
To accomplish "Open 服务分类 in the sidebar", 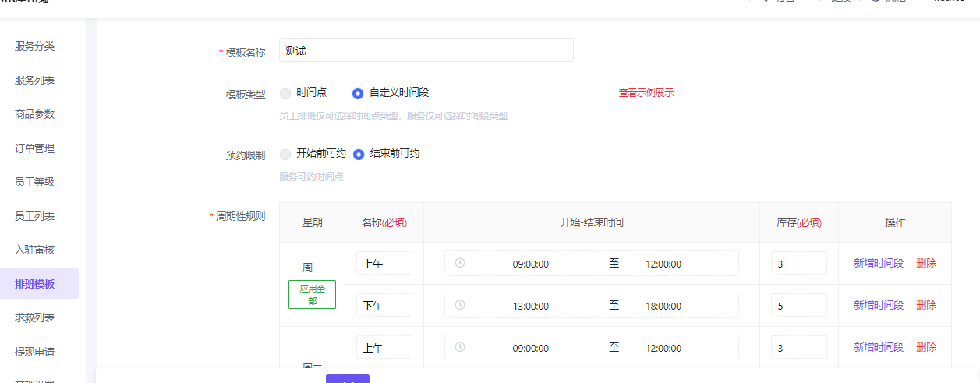I will (x=35, y=46).
